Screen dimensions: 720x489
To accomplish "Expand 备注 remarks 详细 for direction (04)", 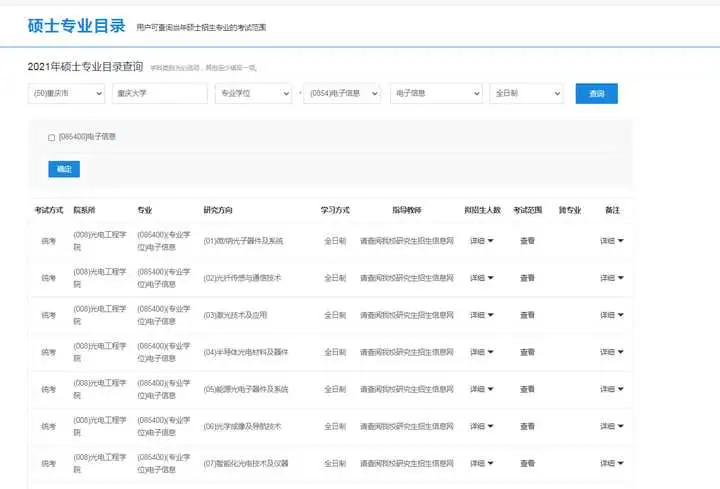I will [x=612, y=352].
